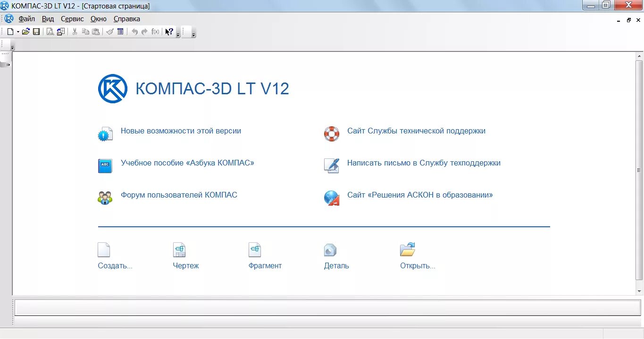Open the dropdown arrow beside New document
644x339 pixels.
(18, 32)
